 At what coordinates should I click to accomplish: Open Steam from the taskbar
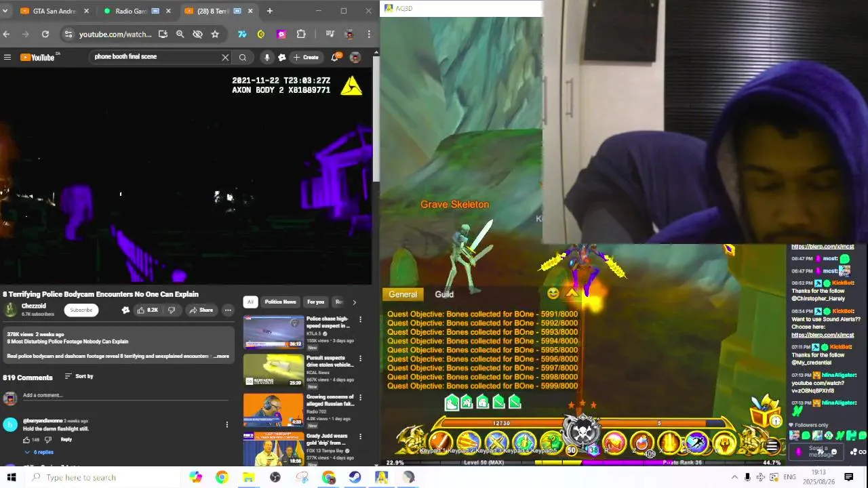(355, 477)
